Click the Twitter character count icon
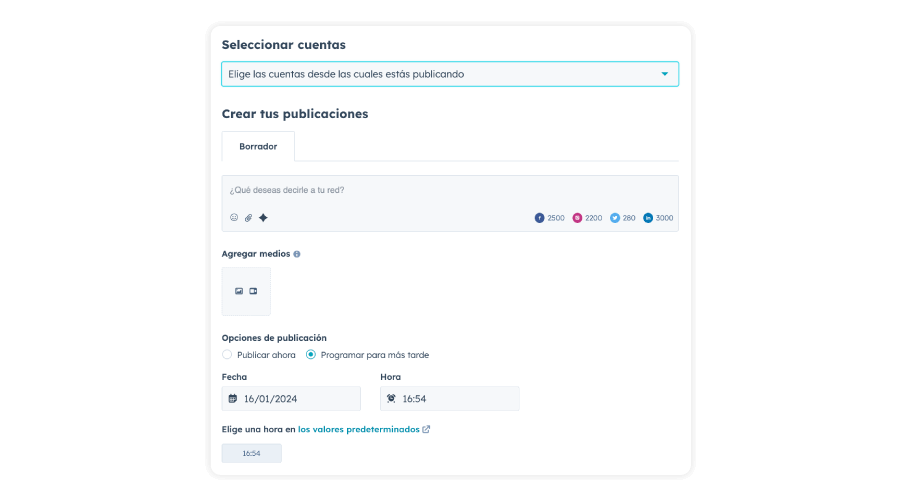The width and height of the screenshot is (901, 501). (x=615, y=218)
